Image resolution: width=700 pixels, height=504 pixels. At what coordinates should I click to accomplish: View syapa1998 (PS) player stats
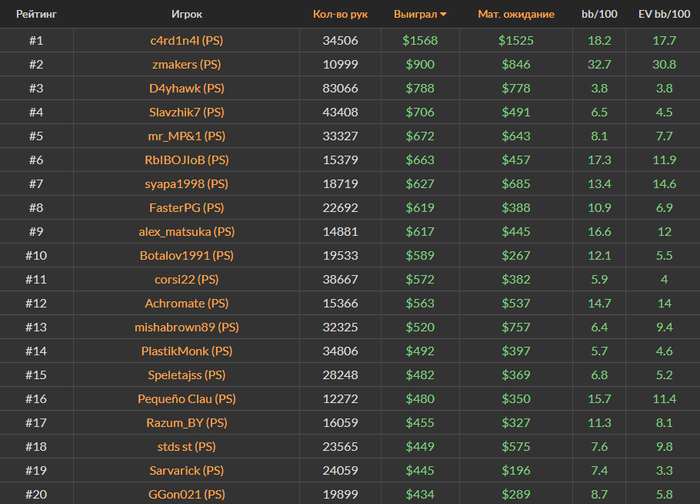pos(187,184)
